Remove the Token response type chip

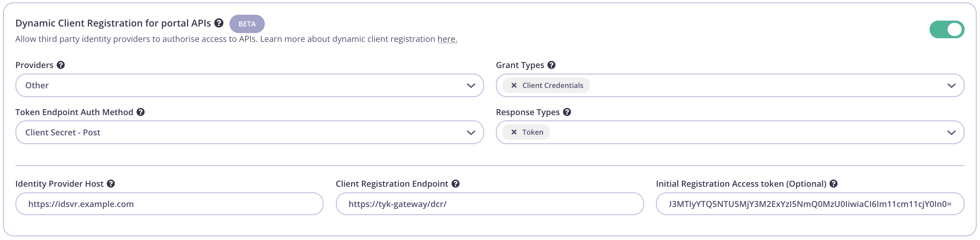tap(514, 132)
